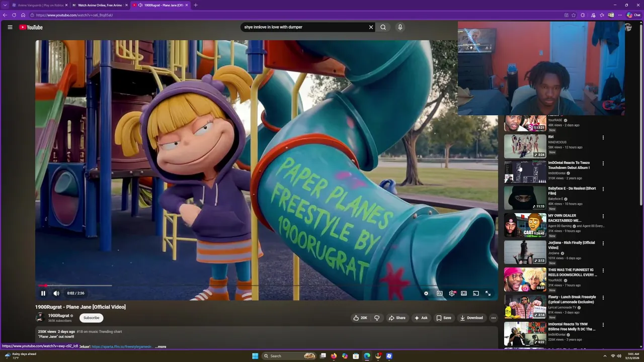Open 1900Rugrat channel avatar
Viewport: 644px width, 362px height.
point(40,317)
